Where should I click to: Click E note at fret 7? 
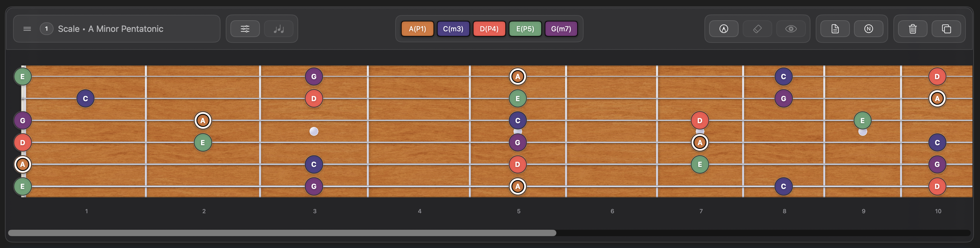pyautogui.click(x=700, y=164)
